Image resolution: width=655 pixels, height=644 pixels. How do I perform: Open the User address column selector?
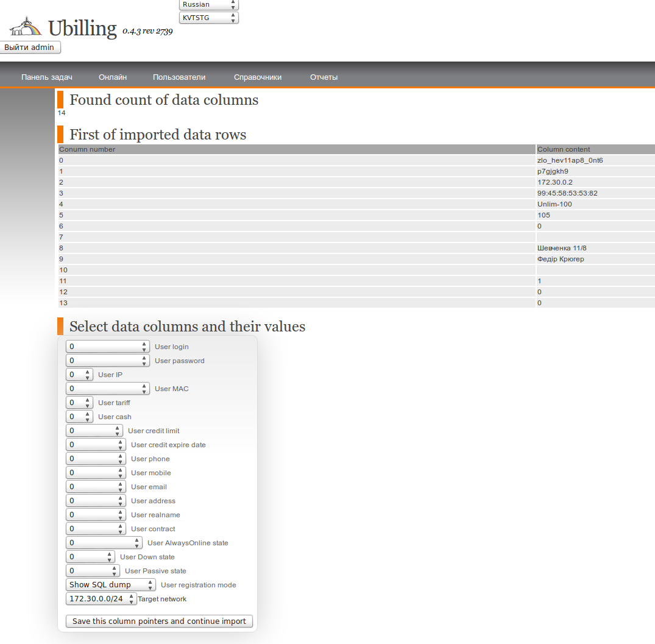click(95, 501)
